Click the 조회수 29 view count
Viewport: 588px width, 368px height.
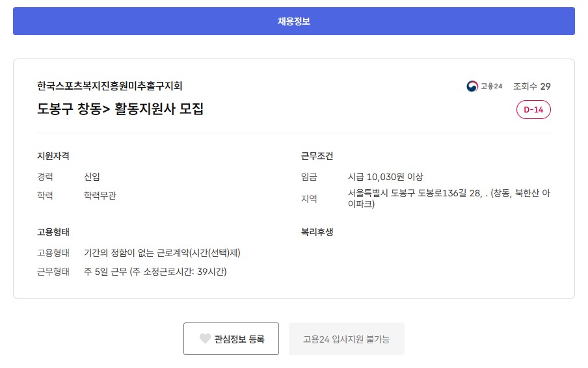(531, 86)
